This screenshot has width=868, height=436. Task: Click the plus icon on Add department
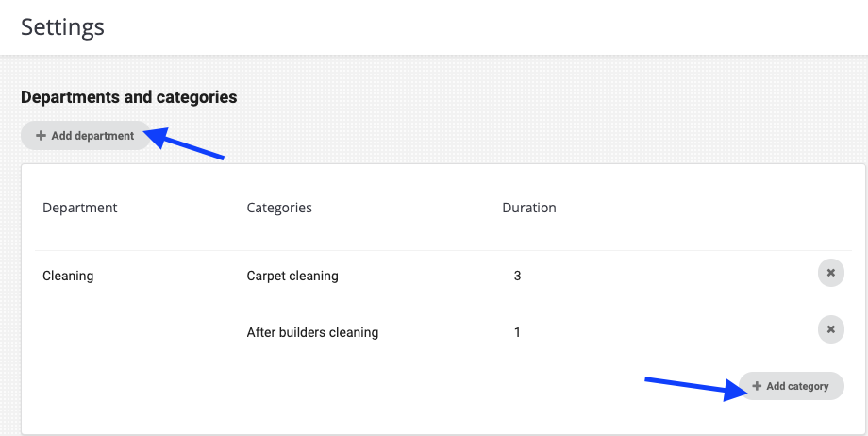pyautogui.click(x=41, y=136)
